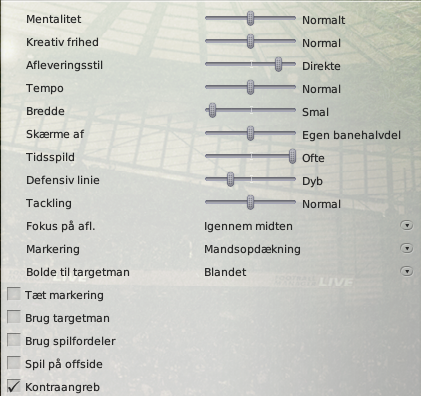Open the Markering dropdown arrow
This screenshot has width=421, height=396.
(407, 249)
